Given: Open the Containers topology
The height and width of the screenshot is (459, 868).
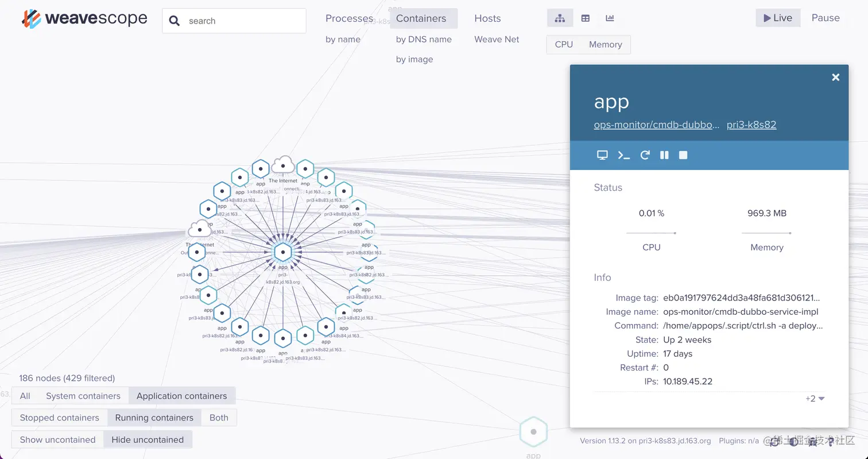Looking at the screenshot, I should pos(424,18).
